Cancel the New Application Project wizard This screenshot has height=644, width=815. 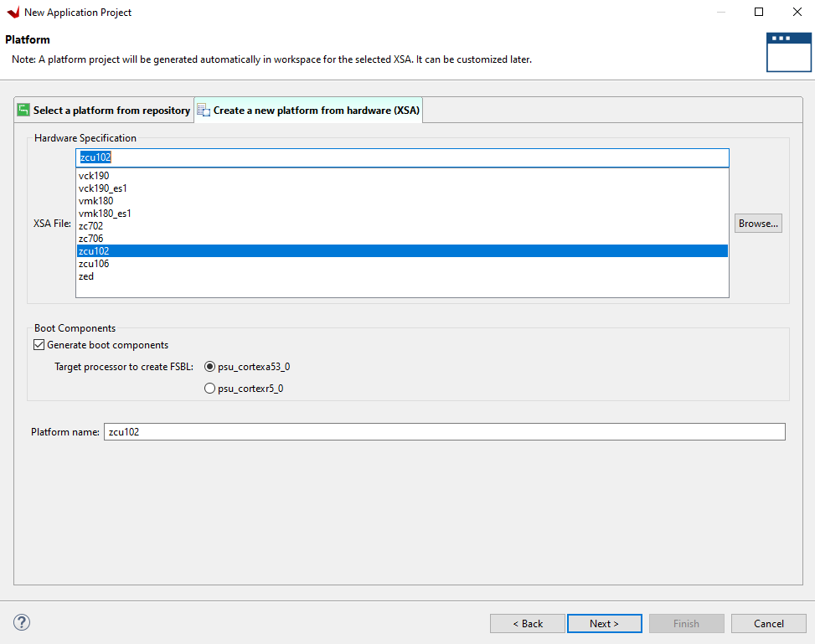[x=768, y=623]
